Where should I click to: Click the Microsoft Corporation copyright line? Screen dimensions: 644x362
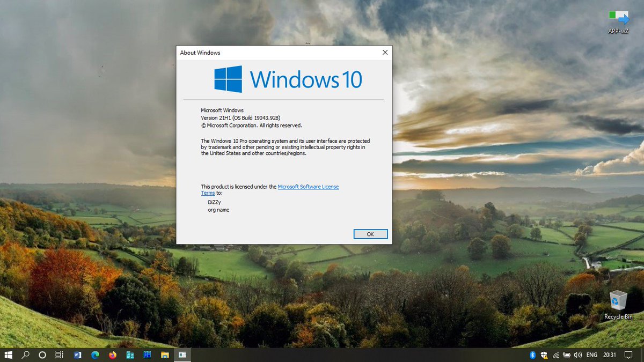[x=252, y=125]
